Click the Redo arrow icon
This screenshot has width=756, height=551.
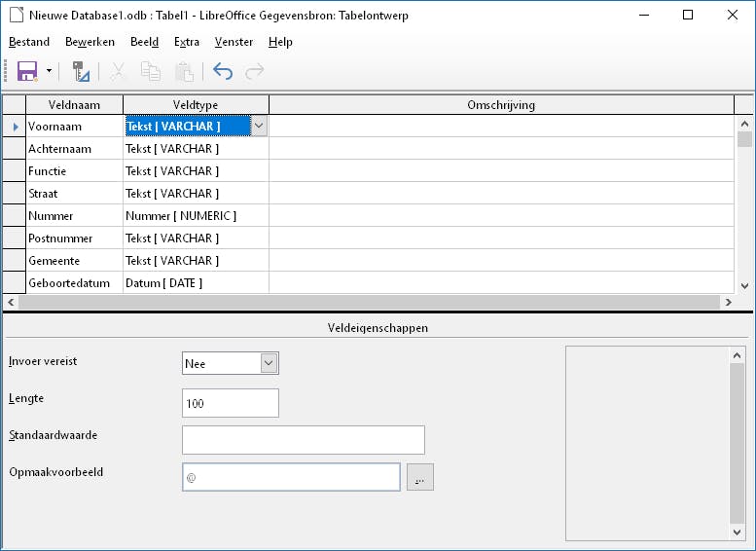tap(255, 71)
